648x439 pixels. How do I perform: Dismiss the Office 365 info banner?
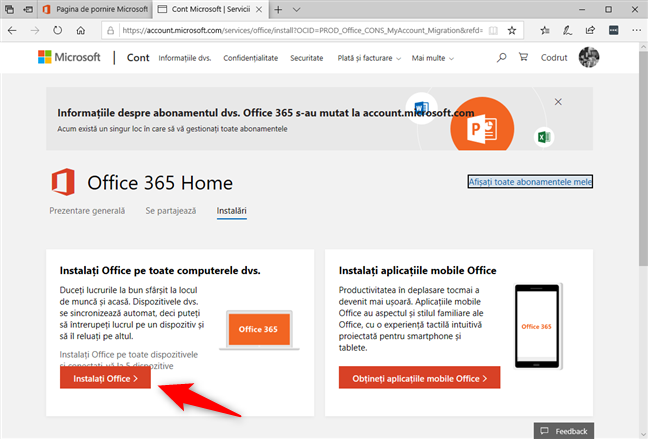(558, 102)
